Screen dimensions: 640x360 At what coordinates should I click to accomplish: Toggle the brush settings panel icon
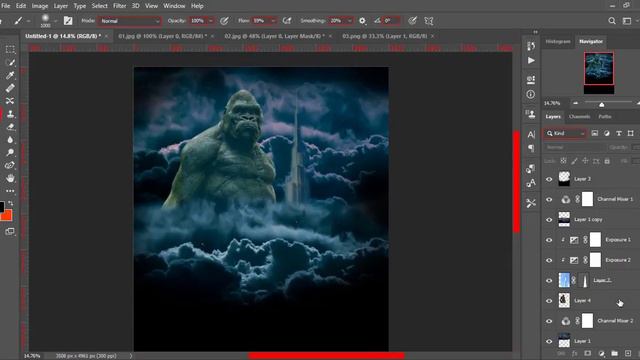[68, 21]
